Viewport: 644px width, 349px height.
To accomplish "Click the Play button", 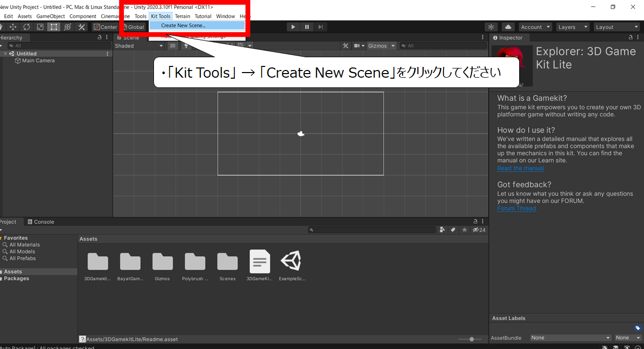I will coord(293,27).
